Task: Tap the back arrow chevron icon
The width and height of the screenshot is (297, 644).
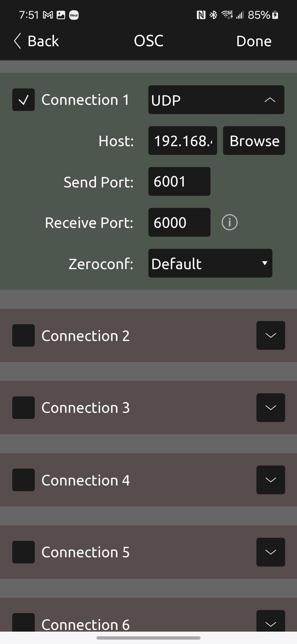Action: (17, 41)
